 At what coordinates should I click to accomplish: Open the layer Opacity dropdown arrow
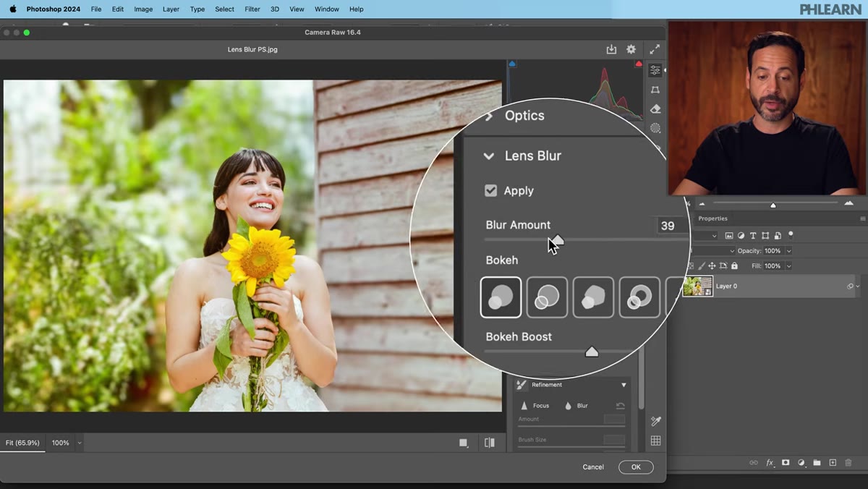pyautogui.click(x=788, y=251)
